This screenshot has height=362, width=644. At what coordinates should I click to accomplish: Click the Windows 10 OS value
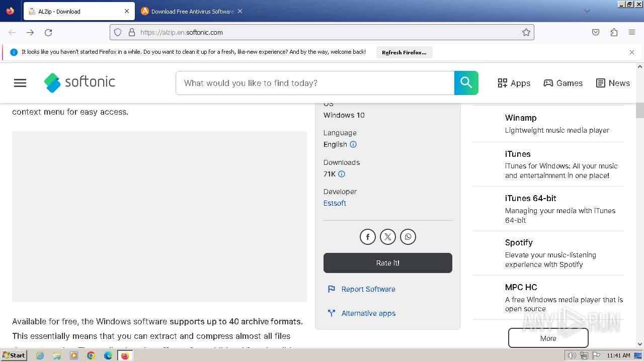[344, 115]
